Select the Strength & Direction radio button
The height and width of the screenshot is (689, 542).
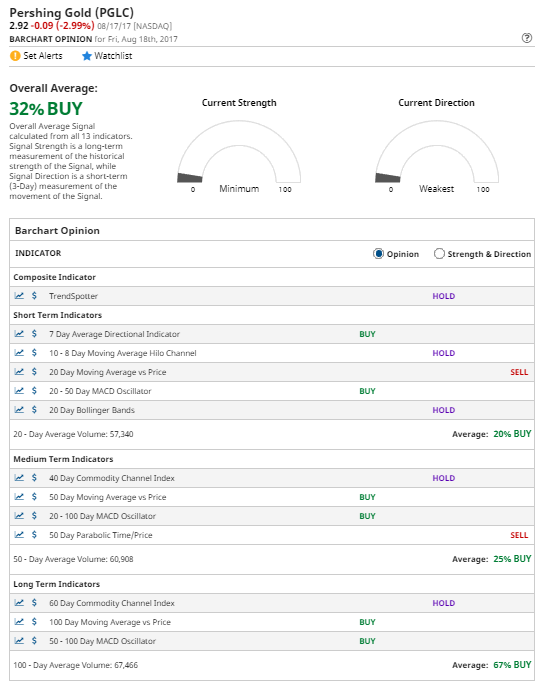click(x=439, y=254)
